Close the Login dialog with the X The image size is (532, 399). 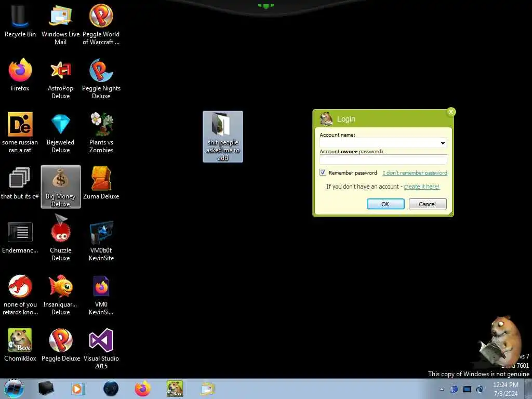point(451,112)
